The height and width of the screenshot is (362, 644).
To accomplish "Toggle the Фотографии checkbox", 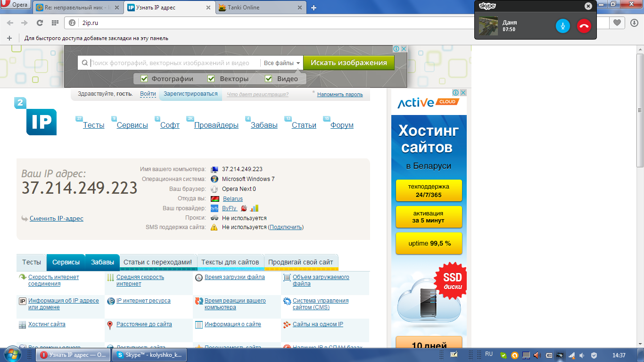I will pos(144,79).
